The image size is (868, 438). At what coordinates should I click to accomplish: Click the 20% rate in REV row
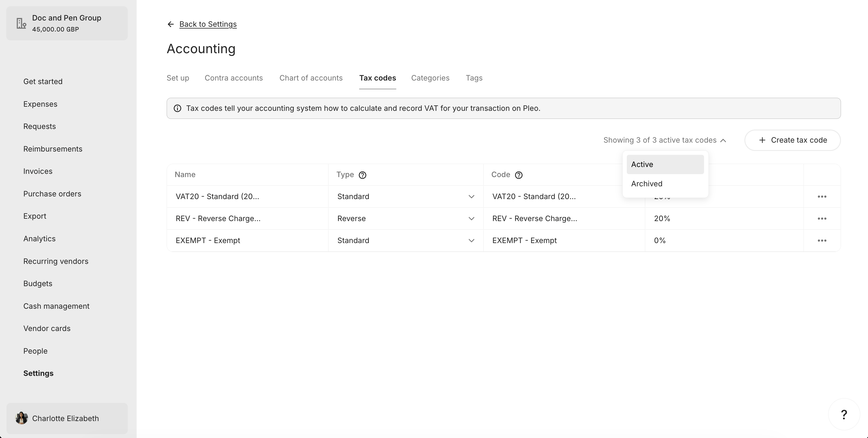(662, 218)
